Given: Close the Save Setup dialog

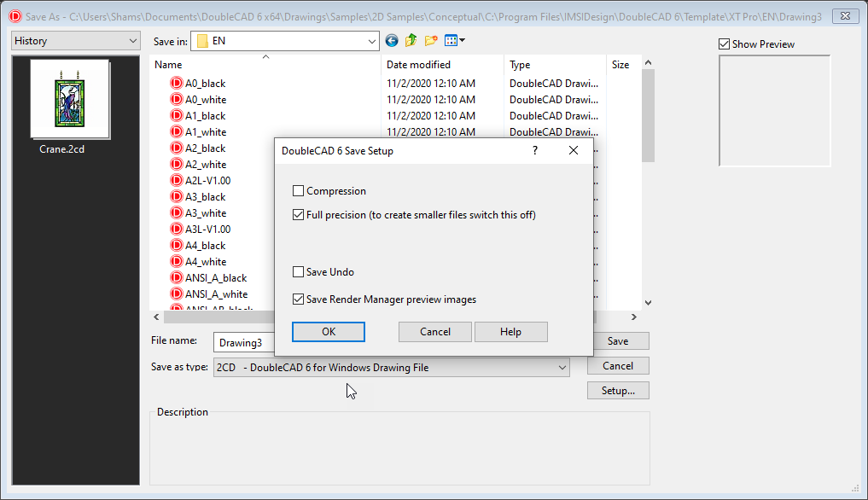Looking at the screenshot, I should [x=574, y=151].
